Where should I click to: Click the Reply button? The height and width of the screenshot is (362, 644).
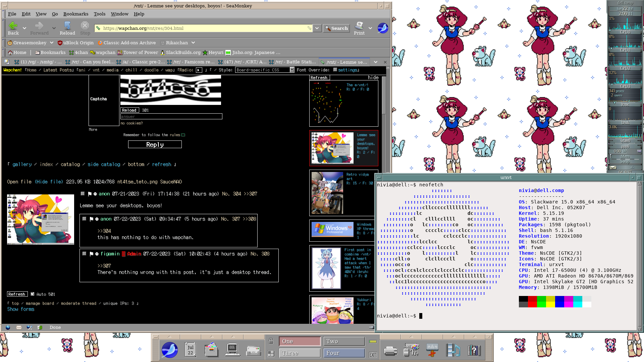pos(155,144)
